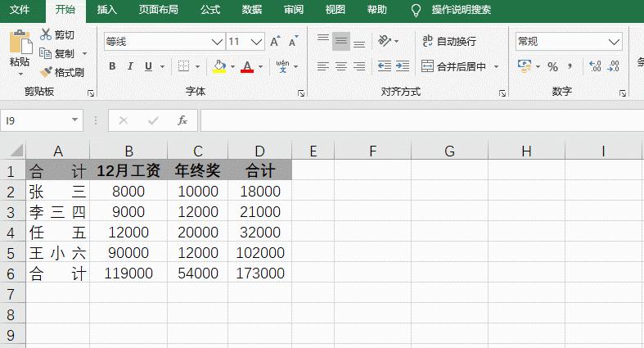The image size is (644, 348).
Task: Switch to 数据 Data tab
Action: tap(252, 10)
